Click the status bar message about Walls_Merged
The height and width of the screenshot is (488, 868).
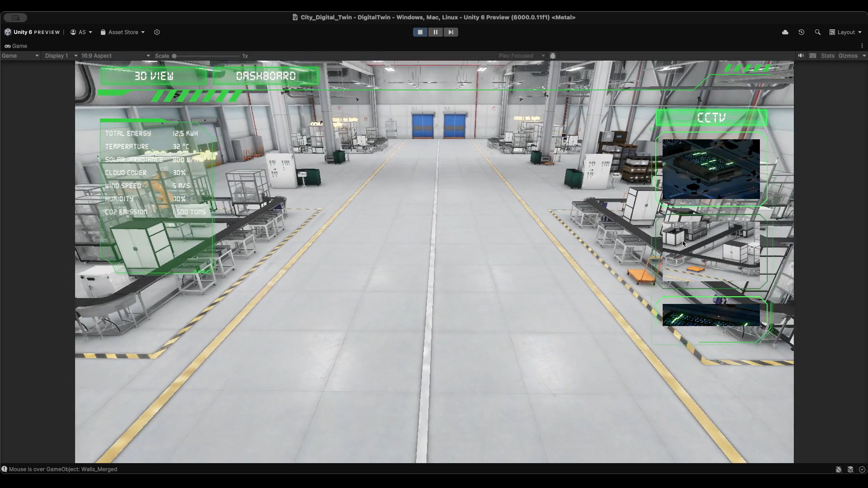(x=63, y=469)
